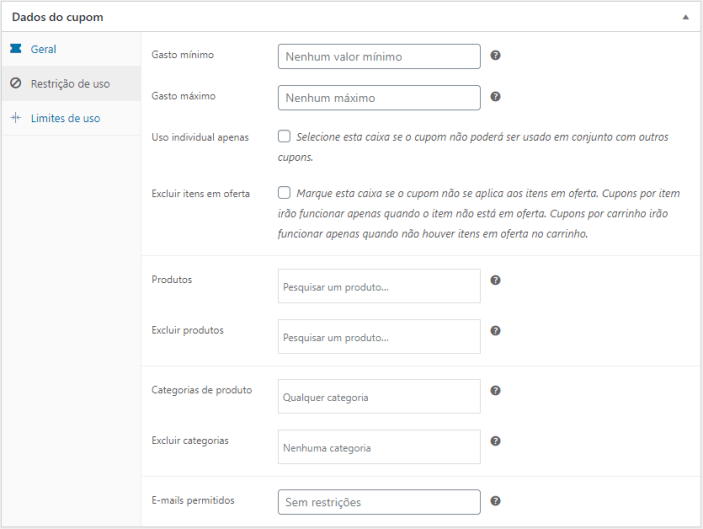Screen dimensions: 703x529
Task: Click the ticket icon beside Geral
Action: pyautogui.click(x=16, y=48)
